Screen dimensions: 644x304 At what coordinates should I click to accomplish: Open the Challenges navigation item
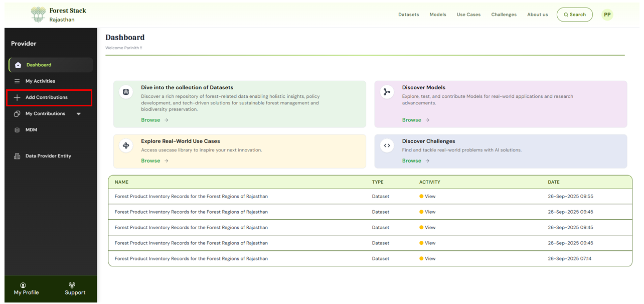pyautogui.click(x=504, y=15)
